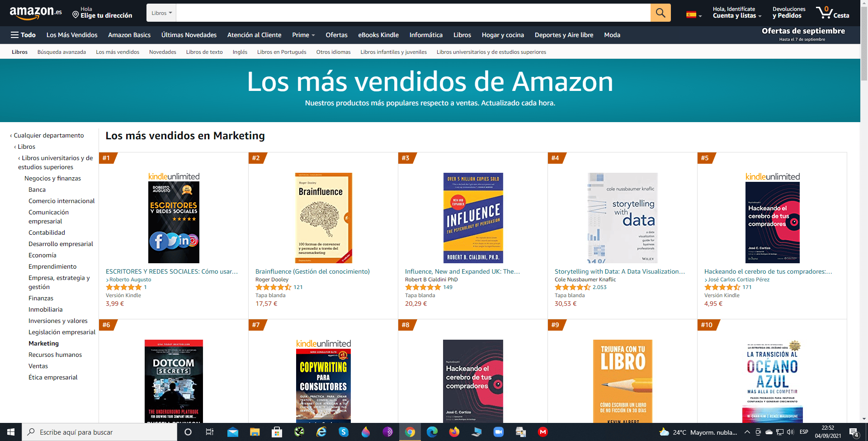Select Recursos humanos in the sidebar categories
Viewport: 868px width, 441px height.
pyautogui.click(x=55, y=355)
